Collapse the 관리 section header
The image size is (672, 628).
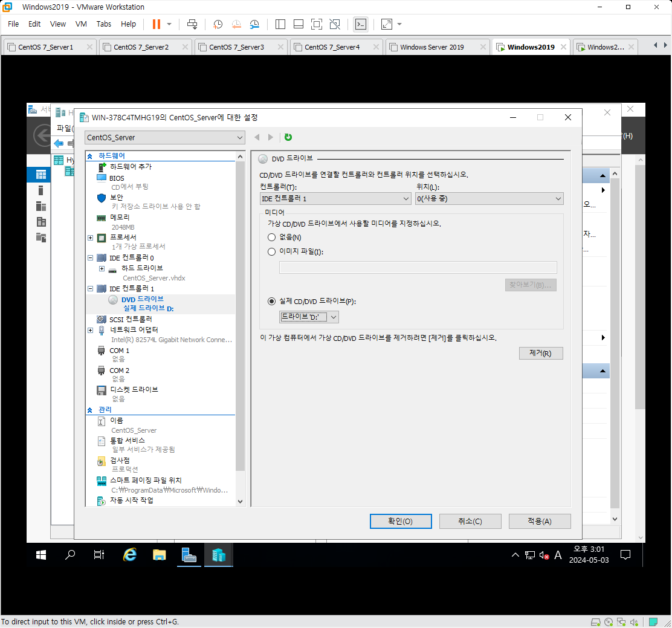pos(90,410)
